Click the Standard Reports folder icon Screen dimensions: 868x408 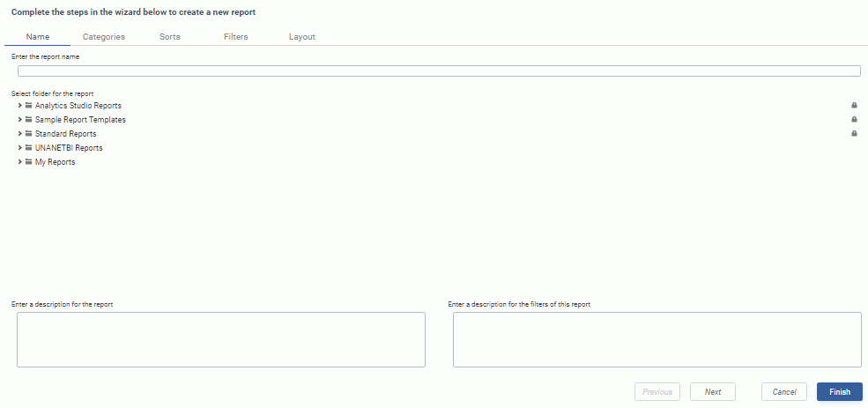pyautogui.click(x=29, y=133)
